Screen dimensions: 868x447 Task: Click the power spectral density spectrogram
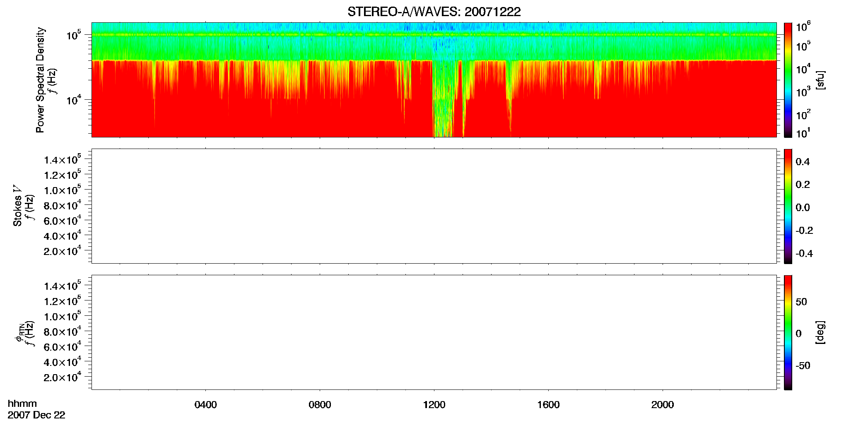click(x=434, y=80)
